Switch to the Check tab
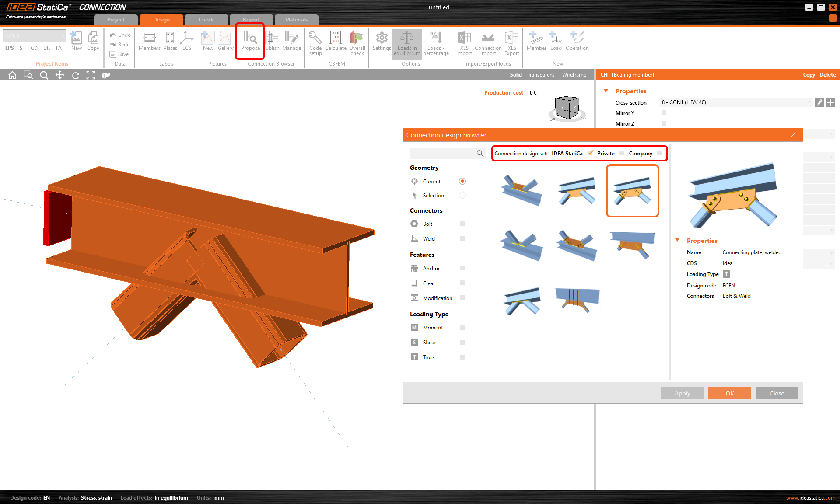840x504 pixels. point(206,20)
